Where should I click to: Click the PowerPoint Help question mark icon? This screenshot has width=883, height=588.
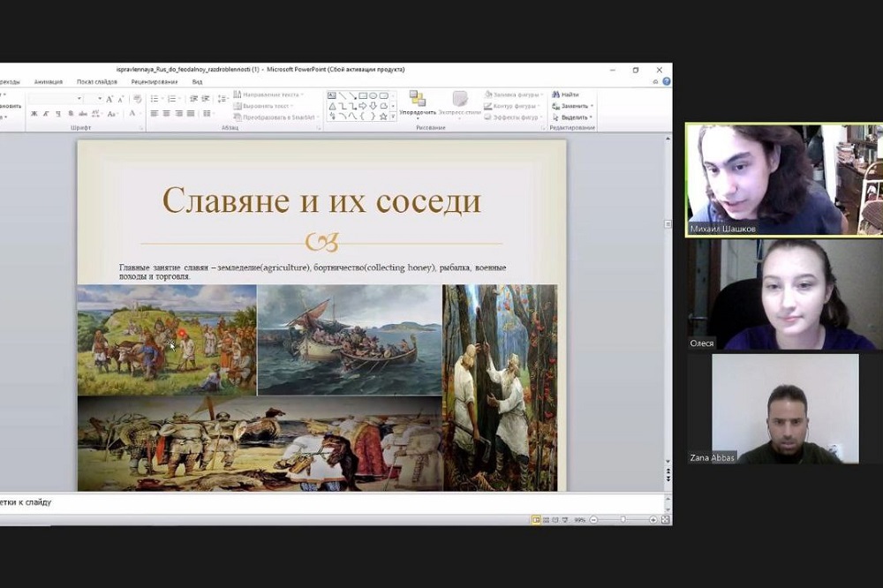[667, 81]
